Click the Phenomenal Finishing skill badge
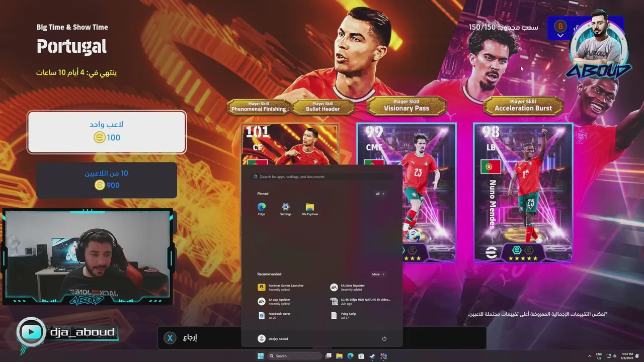The height and width of the screenshot is (362, 644). [259, 107]
